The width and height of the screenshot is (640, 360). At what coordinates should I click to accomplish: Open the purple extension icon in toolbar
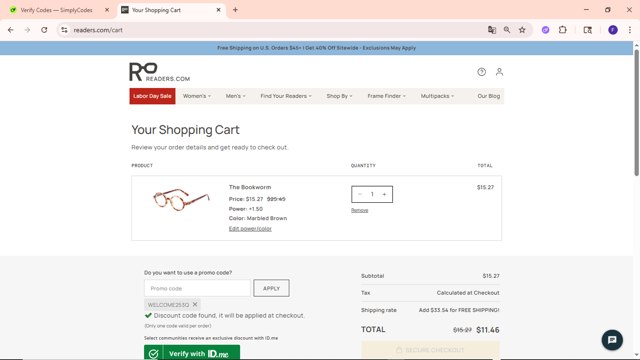[x=545, y=30]
